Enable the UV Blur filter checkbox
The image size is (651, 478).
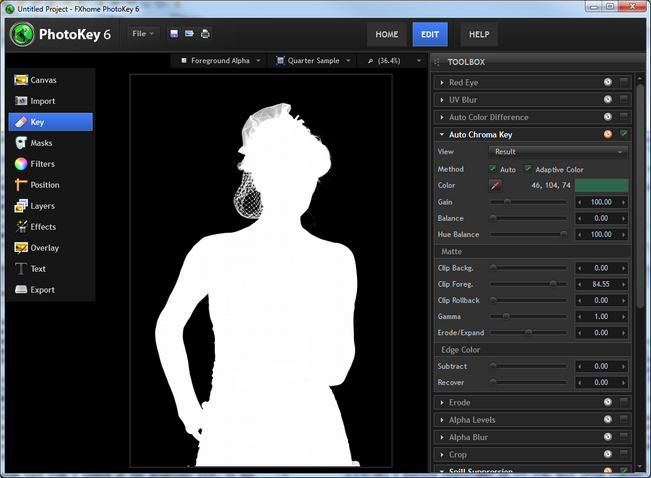coord(624,99)
